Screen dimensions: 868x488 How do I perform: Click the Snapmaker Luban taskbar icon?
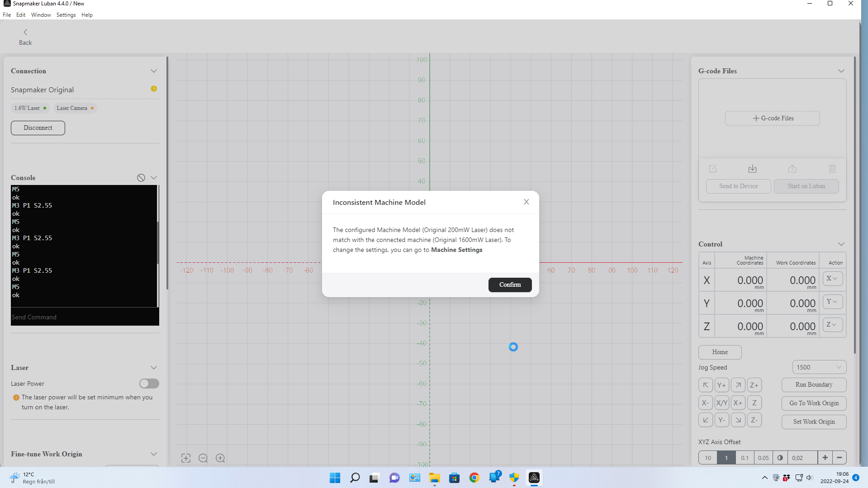click(534, 478)
